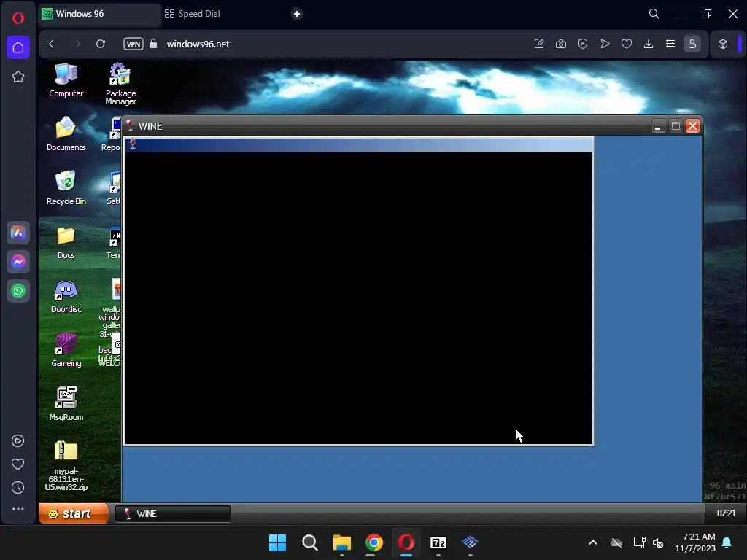Open Google Chrome from the taskbar
Screen dimensions: 747x560
pyautogui.click(x=374, y=542)
